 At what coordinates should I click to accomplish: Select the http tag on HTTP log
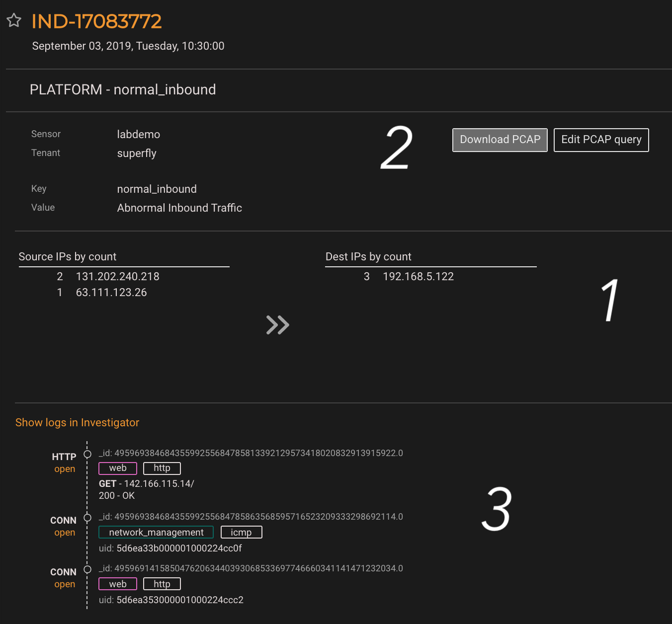pos(162,468)
